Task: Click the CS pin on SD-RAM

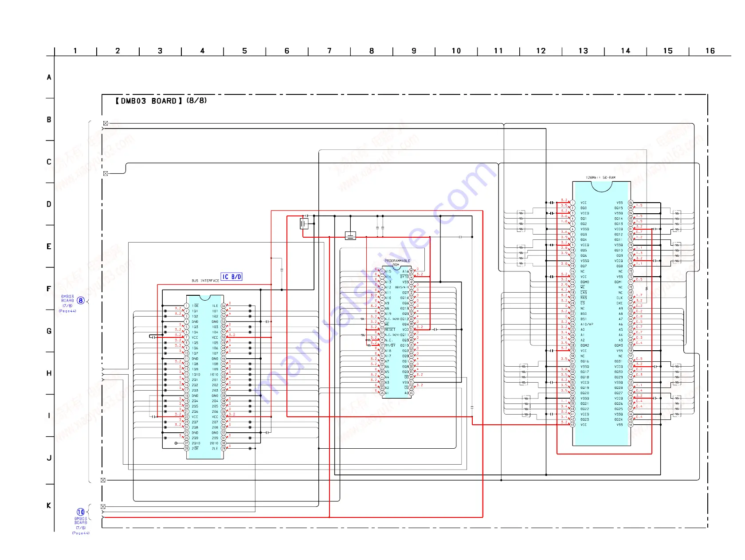Action: point(583,303)
